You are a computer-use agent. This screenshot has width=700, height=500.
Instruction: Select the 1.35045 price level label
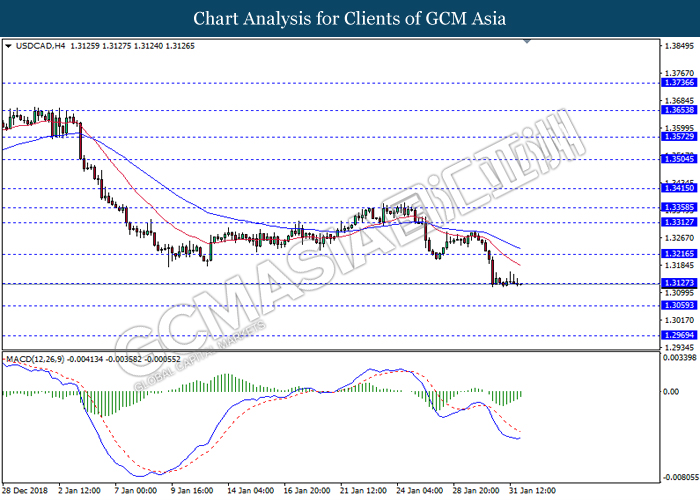pos(679,159)
